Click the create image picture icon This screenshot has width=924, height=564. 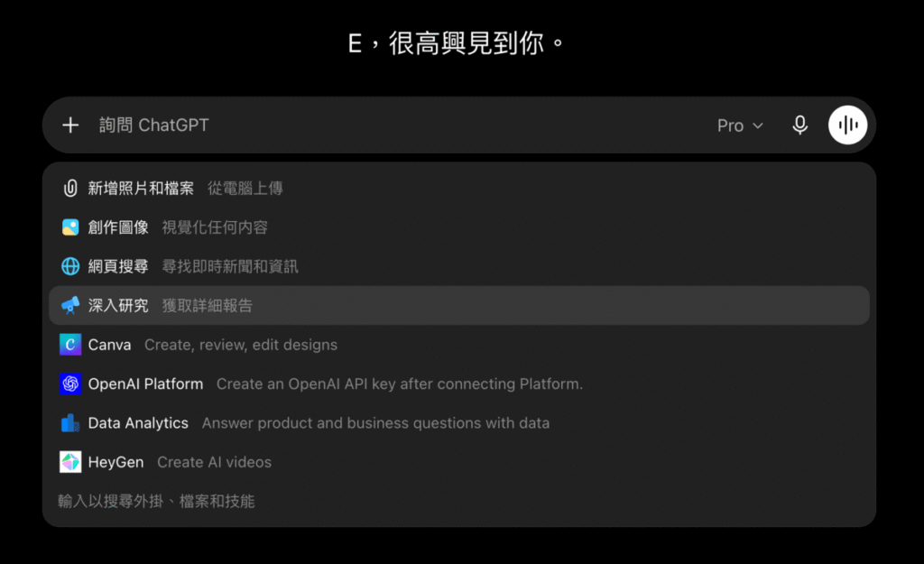(70, 227)
